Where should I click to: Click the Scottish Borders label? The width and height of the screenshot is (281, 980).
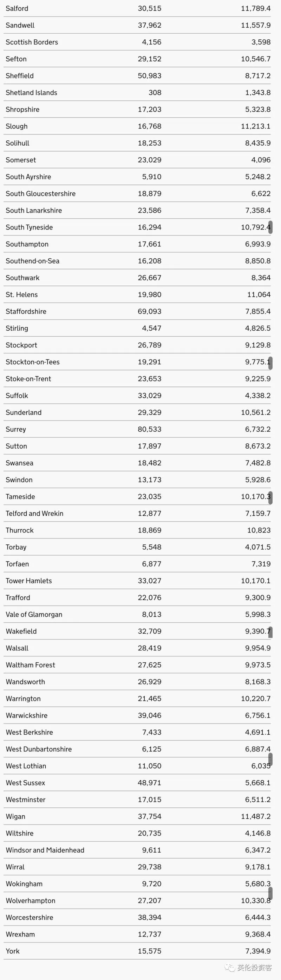coord(32,42)
